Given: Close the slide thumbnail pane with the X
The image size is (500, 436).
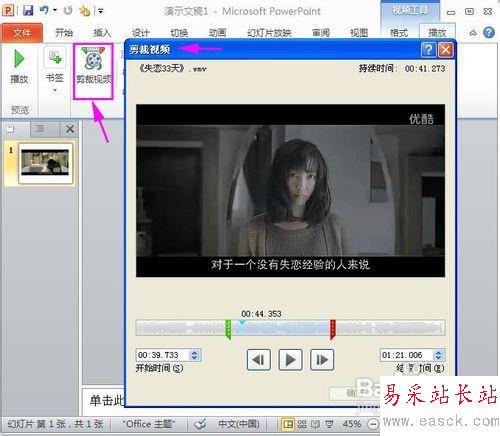Looking at the screenshot, I should [70, 129].
